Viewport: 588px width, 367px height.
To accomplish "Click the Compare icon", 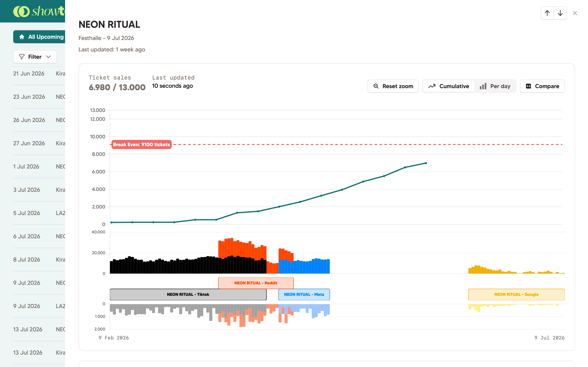I will (528, 86).
